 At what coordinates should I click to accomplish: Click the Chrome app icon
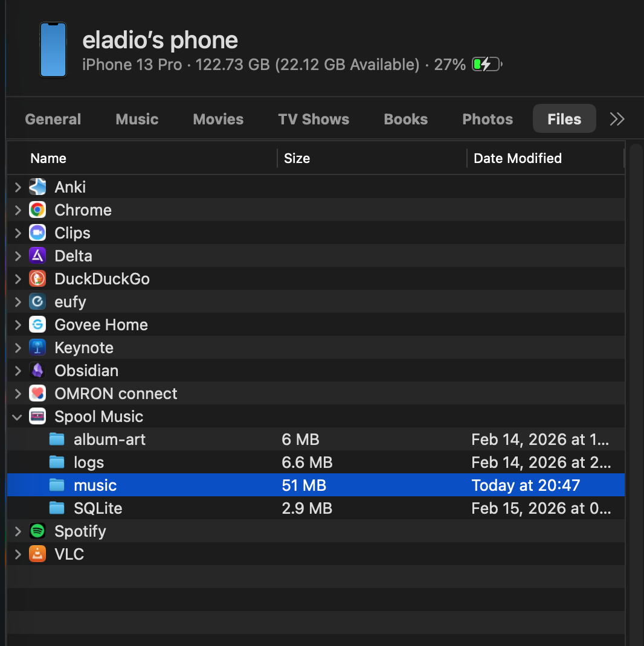37,210
